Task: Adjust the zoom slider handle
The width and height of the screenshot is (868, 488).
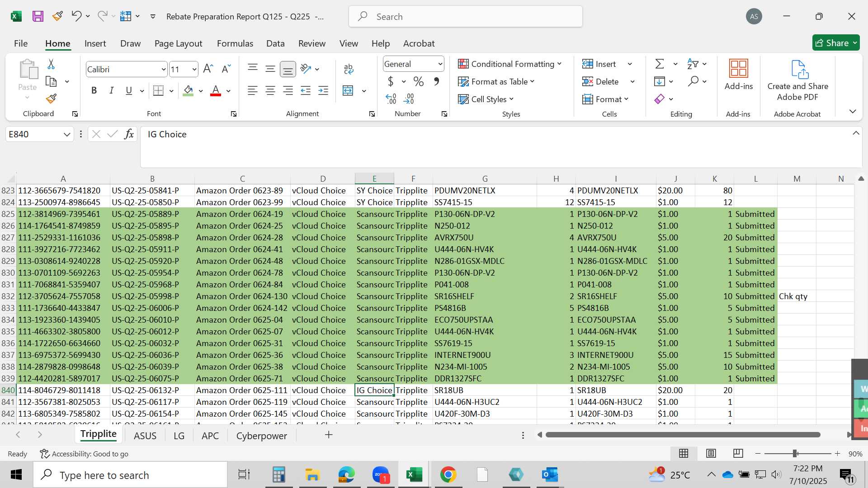Action: (x=795, y=453)
